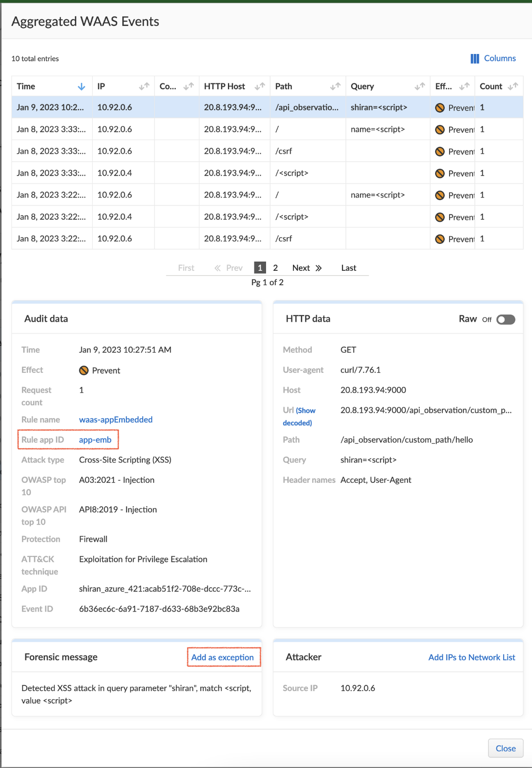Viewport: 532px width, 768px height.
Task: Sort by Count column arrows
Action: (x=513, y=87)
